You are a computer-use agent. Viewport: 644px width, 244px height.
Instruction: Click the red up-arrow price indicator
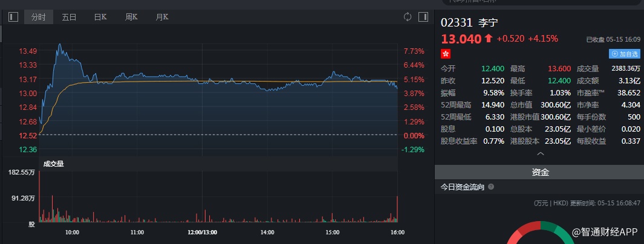(489, 39)
